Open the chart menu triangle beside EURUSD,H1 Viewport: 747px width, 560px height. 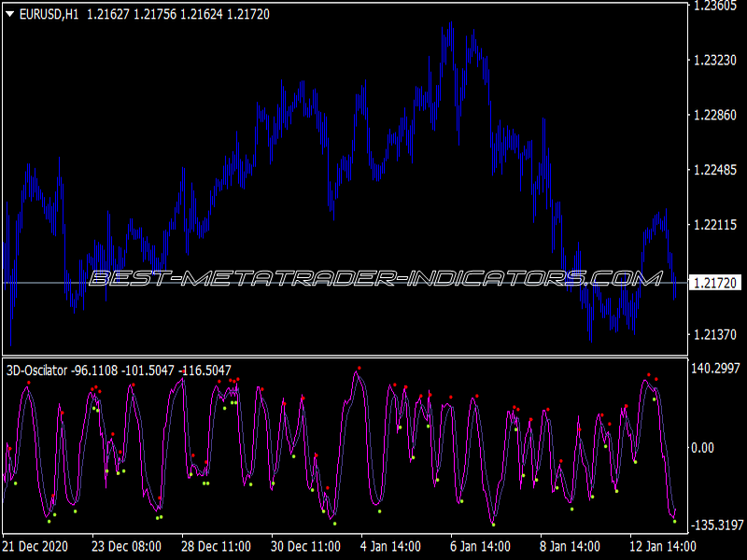9,14
